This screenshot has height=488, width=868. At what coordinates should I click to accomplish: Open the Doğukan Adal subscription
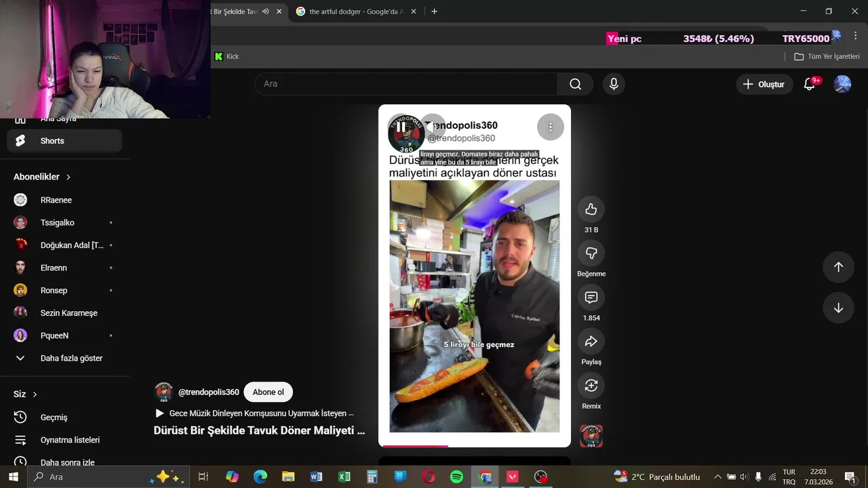coord(64,245)
